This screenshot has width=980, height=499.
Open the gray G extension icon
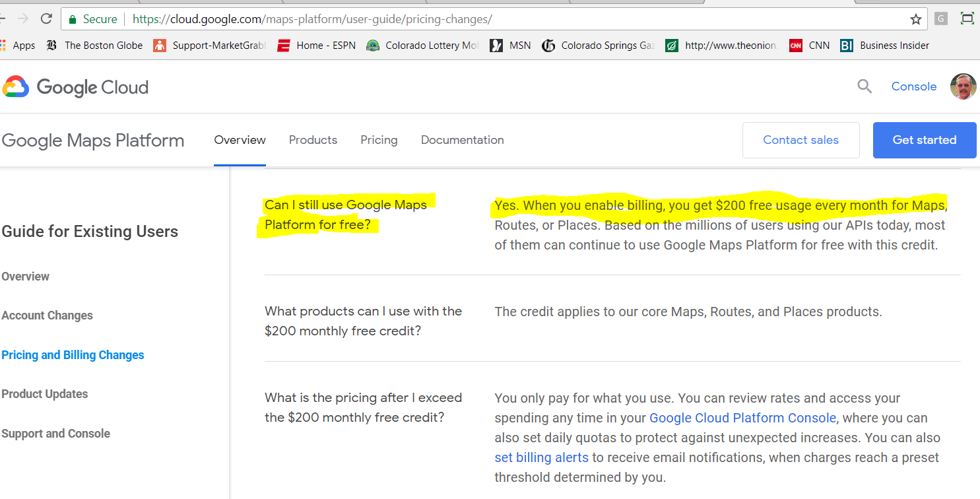(941, 19)
